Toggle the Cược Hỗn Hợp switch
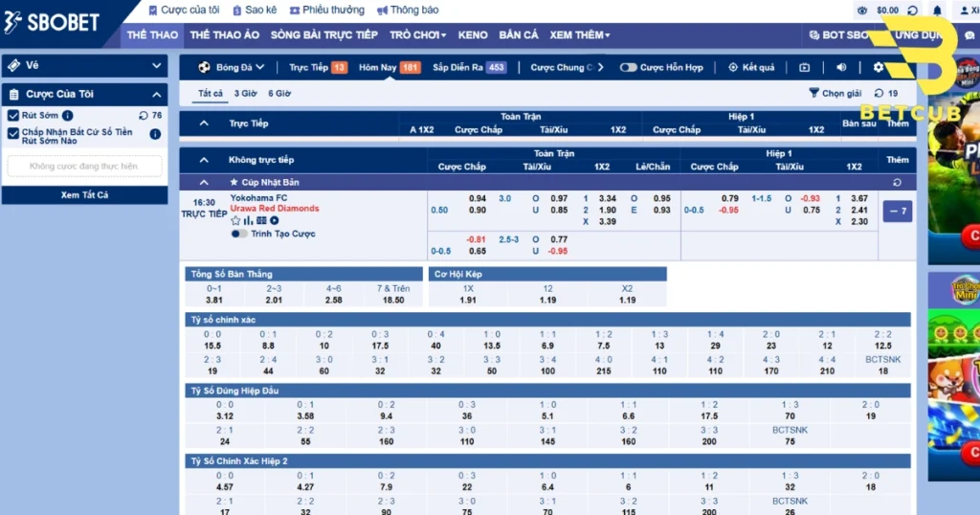The image size is (980, 515). 628,68
